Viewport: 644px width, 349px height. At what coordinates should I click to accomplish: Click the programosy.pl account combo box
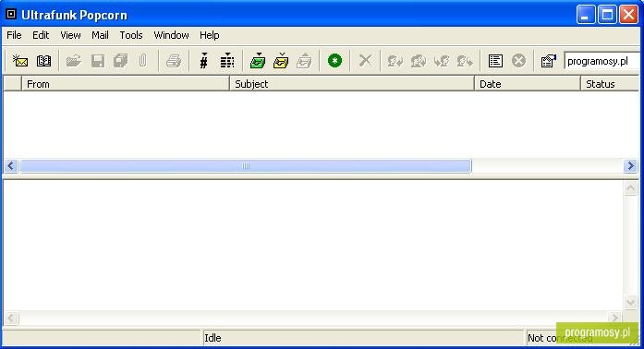[x=601, y=61]
